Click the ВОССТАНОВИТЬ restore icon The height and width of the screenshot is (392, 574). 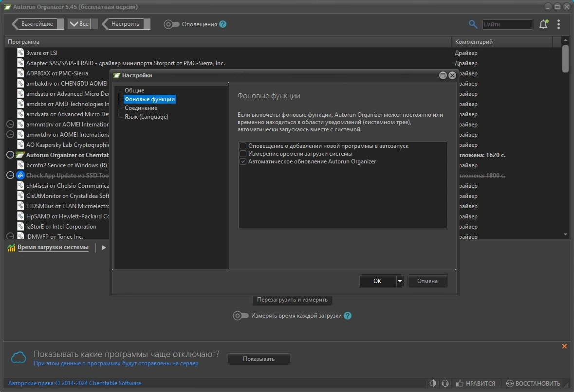coord(510,383)
